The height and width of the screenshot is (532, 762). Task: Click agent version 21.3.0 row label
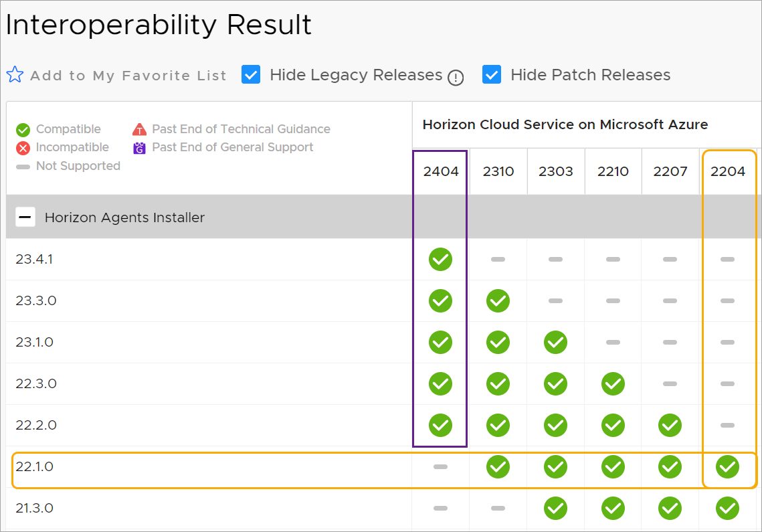point(35,508)
